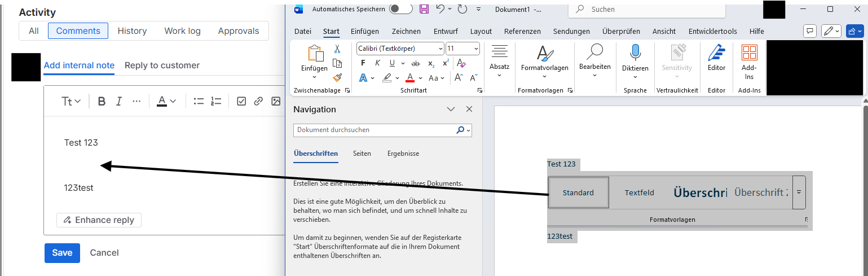
Task: Click the Word save disk icon
Action: pos(424,9)
